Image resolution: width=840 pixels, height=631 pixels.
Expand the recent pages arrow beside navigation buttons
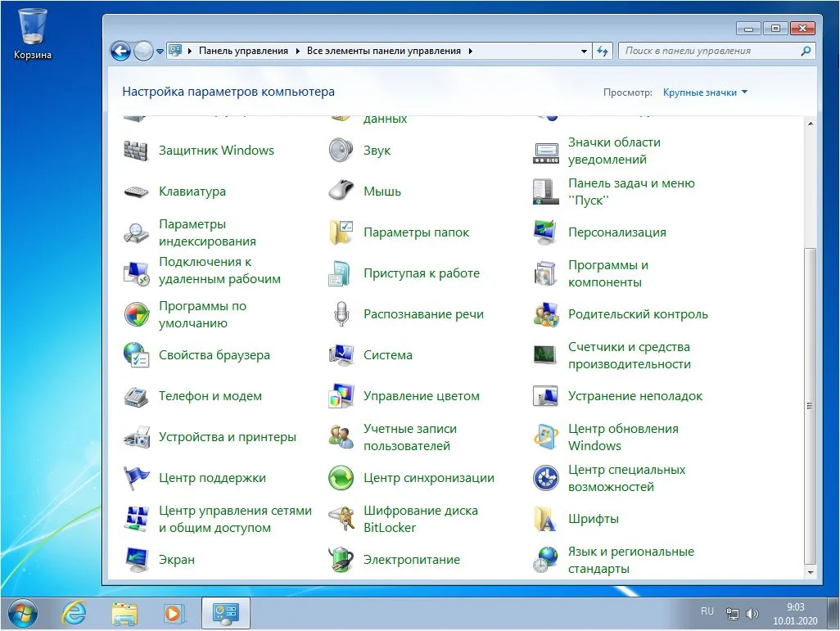click(x=160, y=51)
